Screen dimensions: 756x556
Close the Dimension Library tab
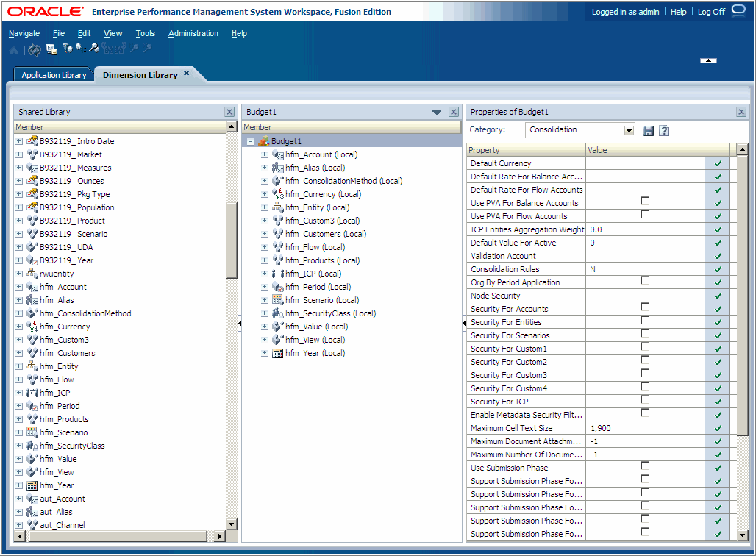[x=187, y=74]
